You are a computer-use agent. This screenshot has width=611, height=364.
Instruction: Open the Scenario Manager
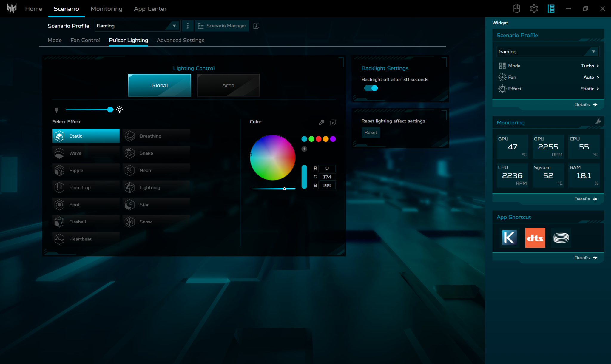coord(222,26)
